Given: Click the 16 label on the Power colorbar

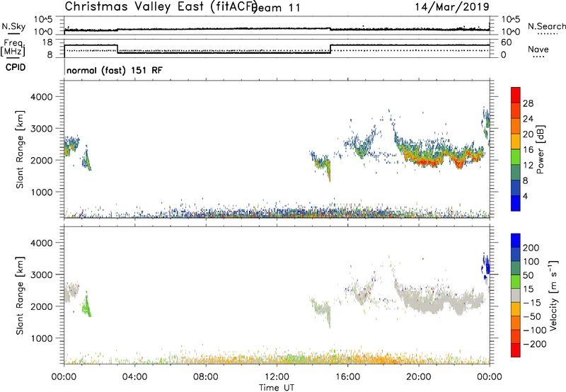Looking at the screenshot, I should [x=528, y=150].
